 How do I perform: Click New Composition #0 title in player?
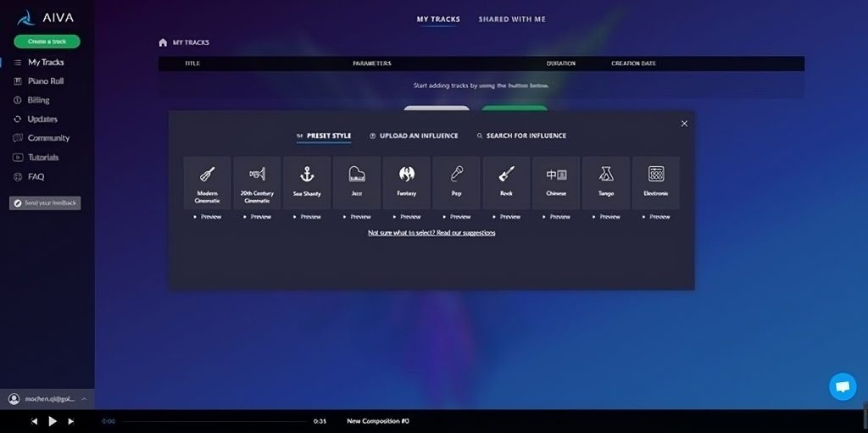click(x=378, y=421)
